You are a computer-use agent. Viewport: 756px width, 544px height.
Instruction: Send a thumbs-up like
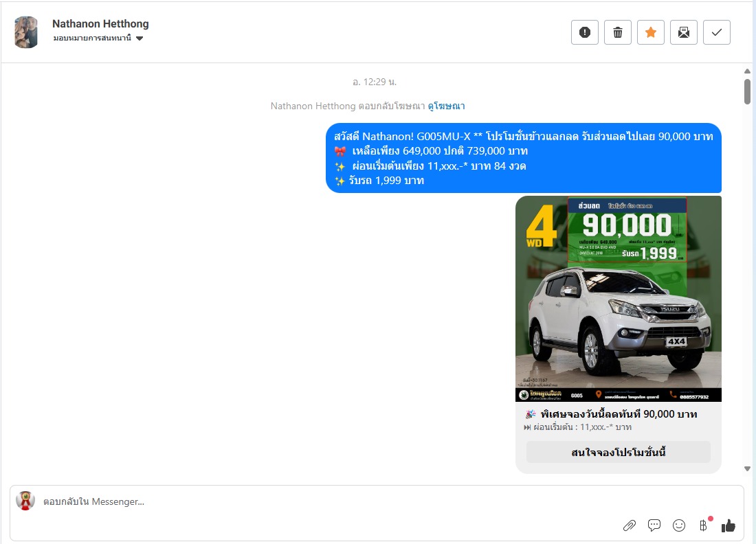pyautogui.click(x=729, y=525)
